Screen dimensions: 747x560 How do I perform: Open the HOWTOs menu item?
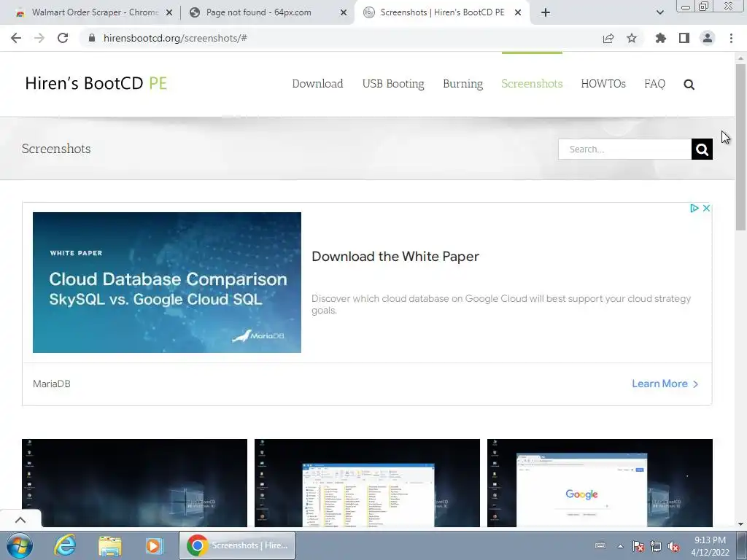[603, 84]
